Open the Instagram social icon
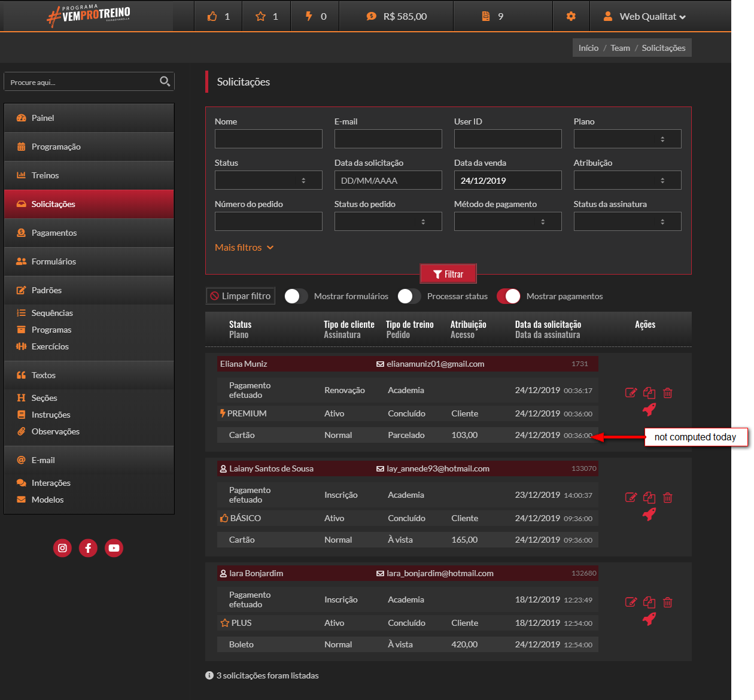754x700 pixels. (62, 548)
